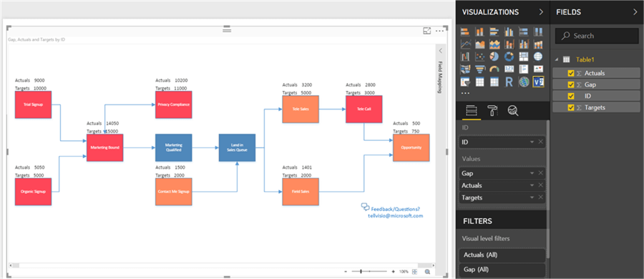Select the Funnel visualization

coord(479,69)
